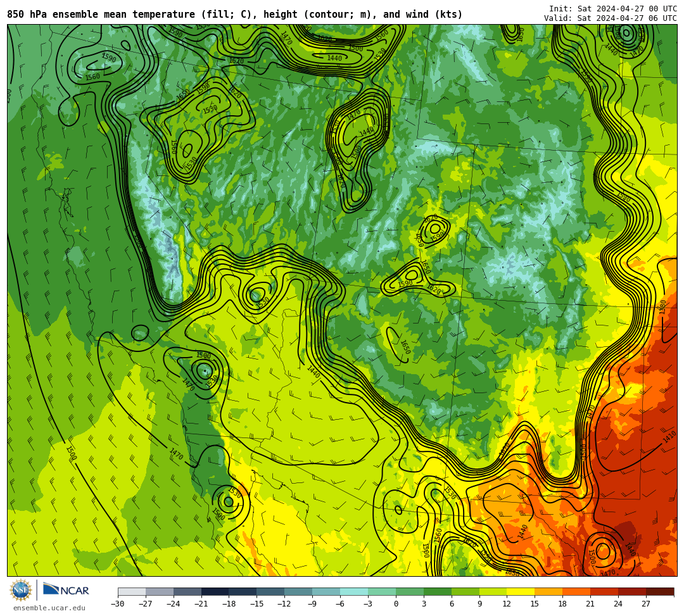The height and width of the screenshot is (616, 684).
Task: Click the 24 tick label on the color bar
Action: tap(618, 604)
